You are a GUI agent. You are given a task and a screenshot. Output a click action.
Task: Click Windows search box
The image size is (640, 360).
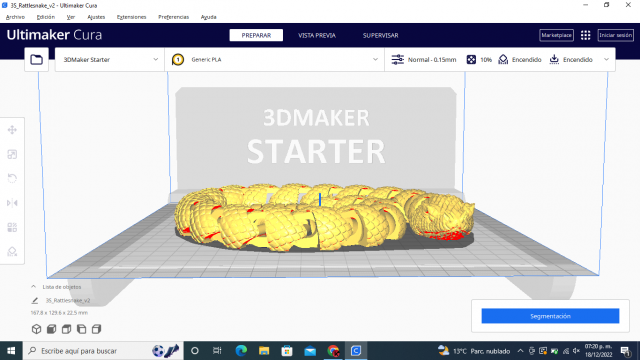click(102, 351)
